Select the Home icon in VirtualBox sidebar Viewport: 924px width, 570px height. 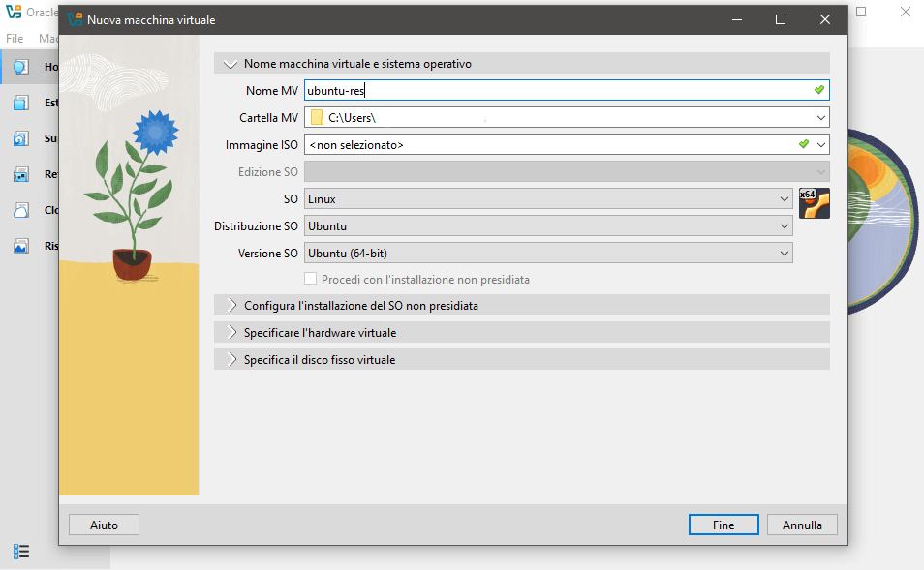pyautogui.click(x=19, y=67)
